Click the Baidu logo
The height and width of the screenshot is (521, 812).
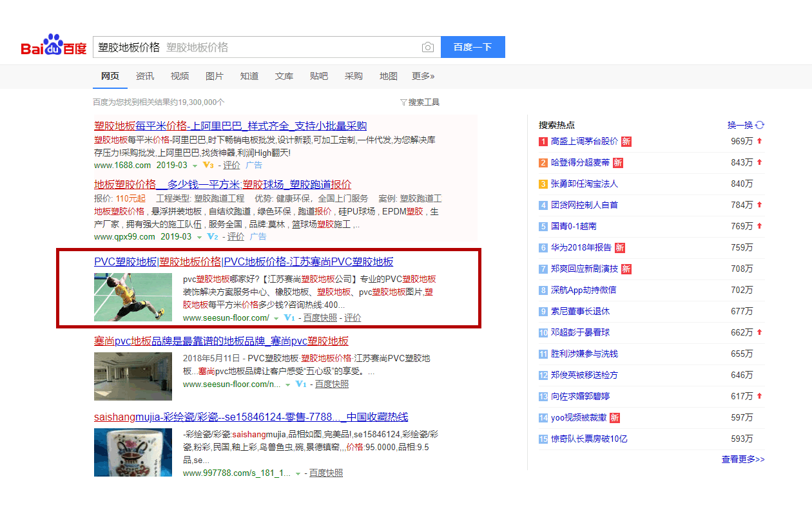click(53, 46)
